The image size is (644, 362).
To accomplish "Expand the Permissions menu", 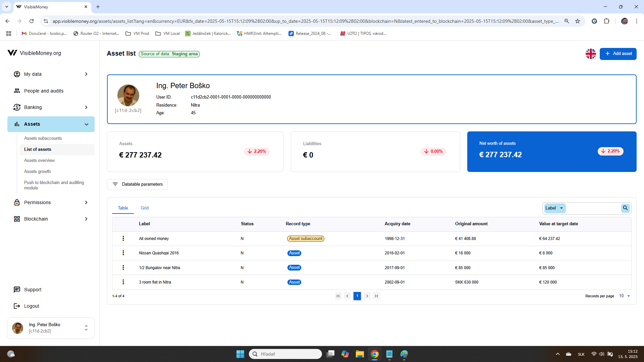I will click(51, 202).
